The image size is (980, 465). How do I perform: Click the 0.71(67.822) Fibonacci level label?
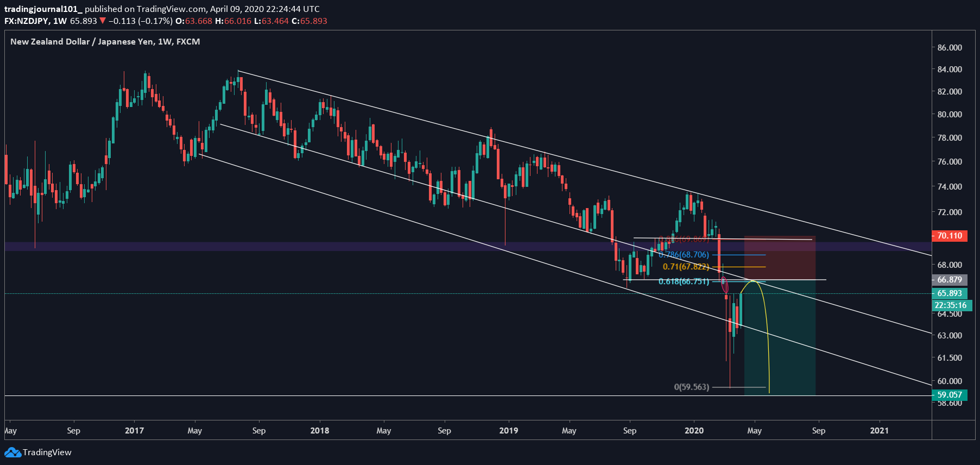tap(686, 267)
